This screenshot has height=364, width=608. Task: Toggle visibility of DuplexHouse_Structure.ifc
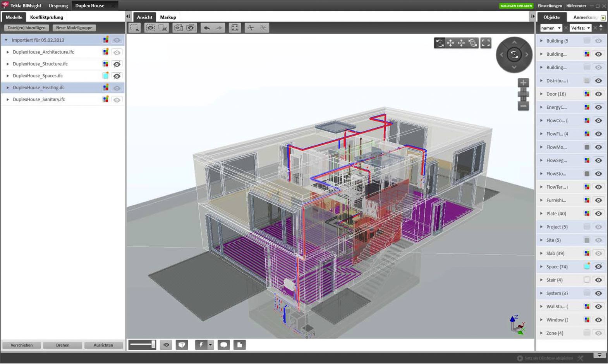click(117, 64)
